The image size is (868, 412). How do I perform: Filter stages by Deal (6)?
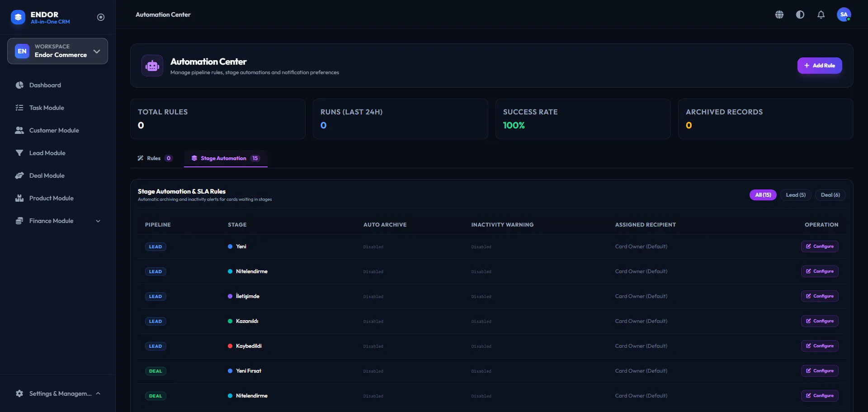coord(830,195)
